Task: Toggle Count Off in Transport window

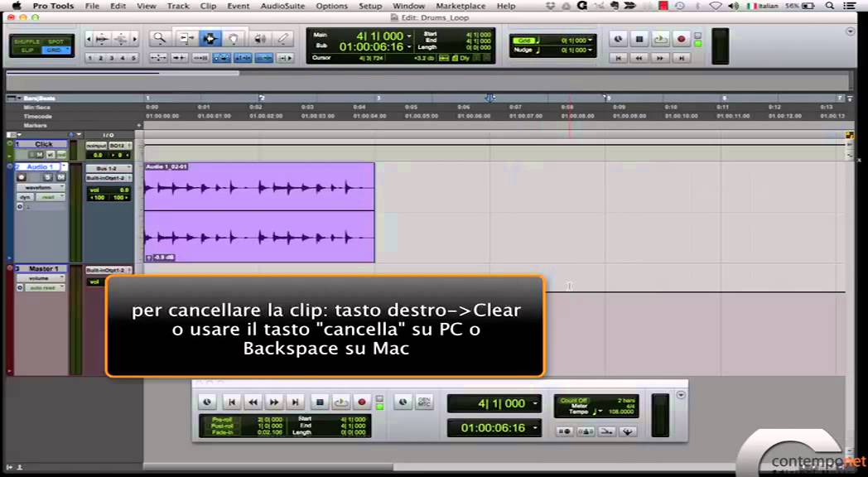Action: (573, 400)
